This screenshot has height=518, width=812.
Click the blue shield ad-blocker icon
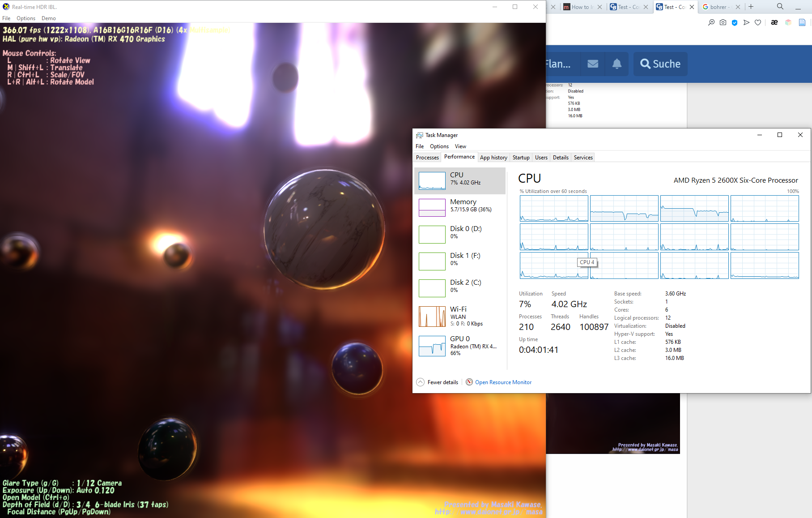click(735, 22)
